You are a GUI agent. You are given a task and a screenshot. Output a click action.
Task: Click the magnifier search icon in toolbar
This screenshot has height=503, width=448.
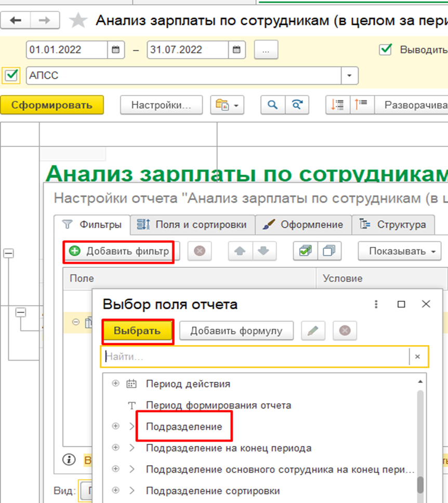(272, 104)
